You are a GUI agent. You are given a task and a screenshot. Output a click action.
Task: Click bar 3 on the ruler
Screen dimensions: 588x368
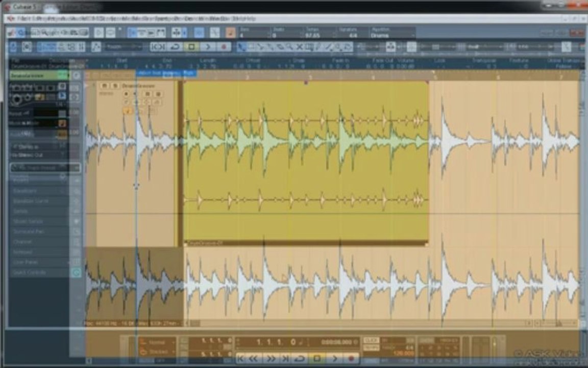310,77
